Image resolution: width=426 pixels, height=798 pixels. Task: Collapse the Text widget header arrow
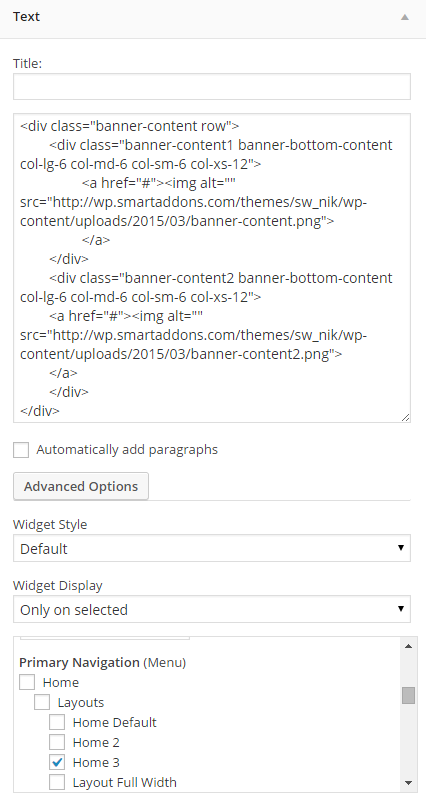pos(405,17)
